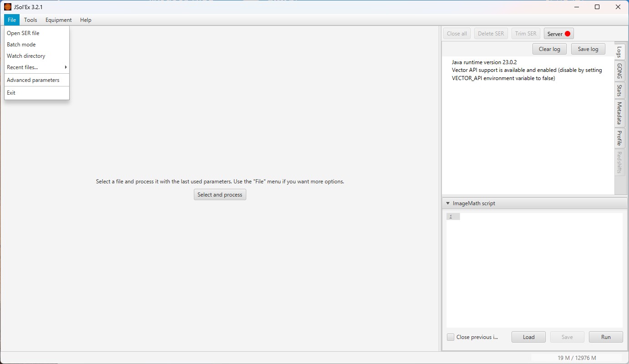Viewport: 629px width, 364px height.
Task: Open the Stats tab
Action: point(619,91)
